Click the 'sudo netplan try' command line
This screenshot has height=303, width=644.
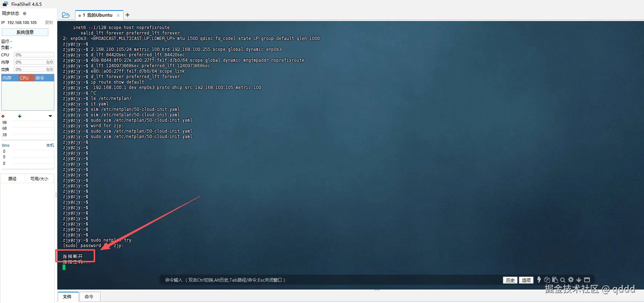[111, 240]
